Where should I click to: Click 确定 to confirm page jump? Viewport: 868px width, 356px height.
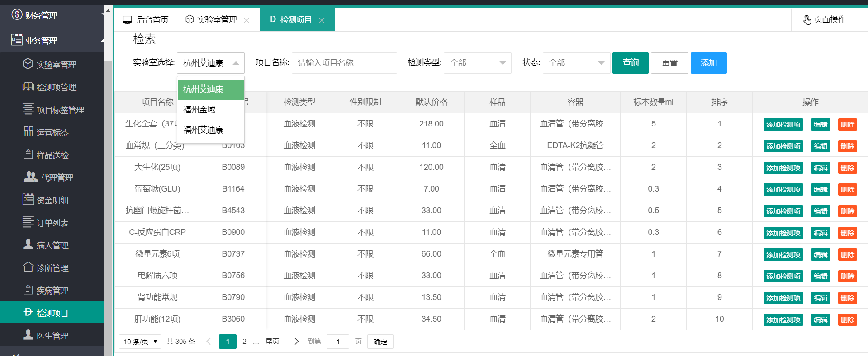380,342
